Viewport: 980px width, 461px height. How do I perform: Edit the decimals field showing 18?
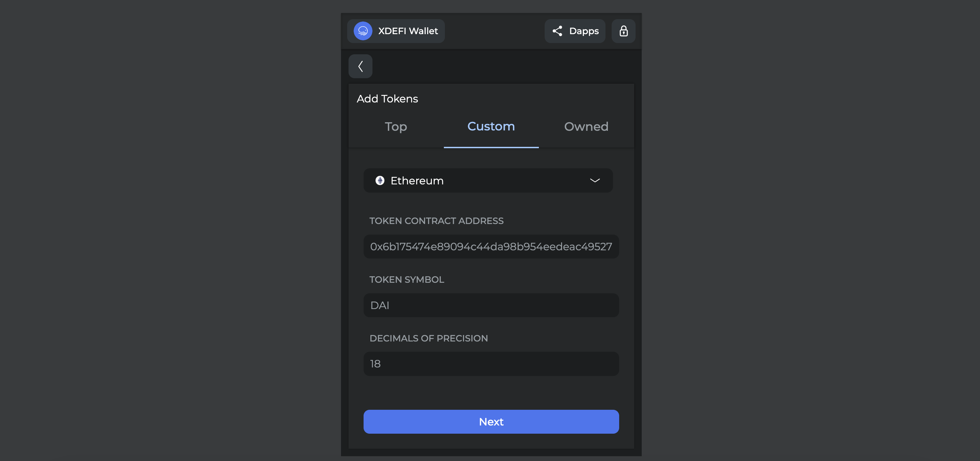(x=491, y=364)
